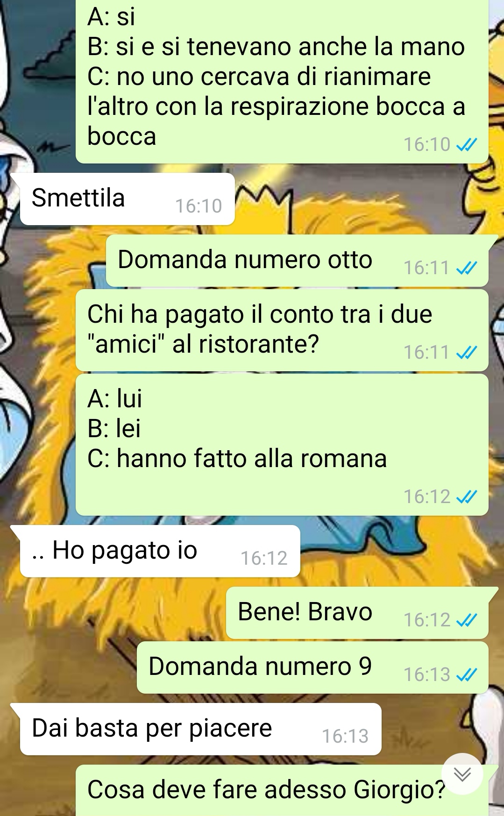
Task: Tap blue double-check on "Bene! Bravo" message
Action: pyautogui.click(x=467, y=620)
